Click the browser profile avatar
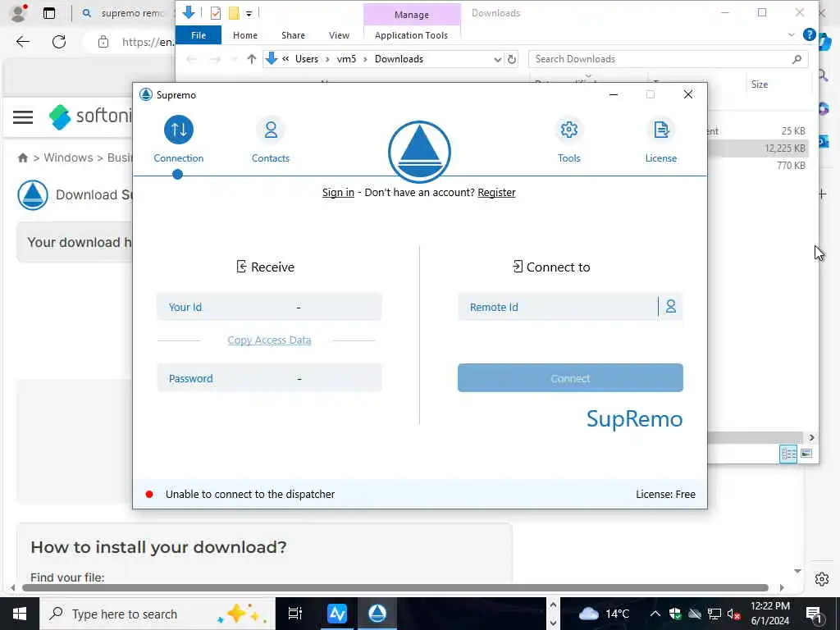Image resolution: width=840 pixels, height=630 pixels. coord(20,13)
